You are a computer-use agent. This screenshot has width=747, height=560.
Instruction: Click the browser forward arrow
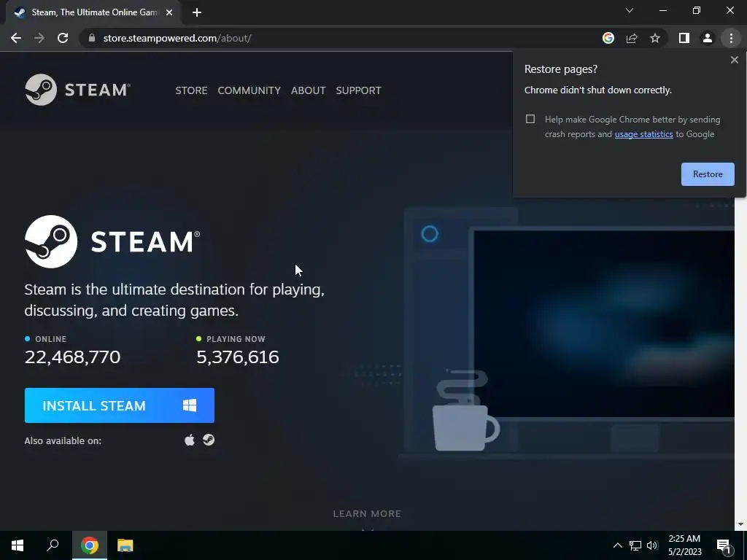pyautogui.click(x=39, y=38)
